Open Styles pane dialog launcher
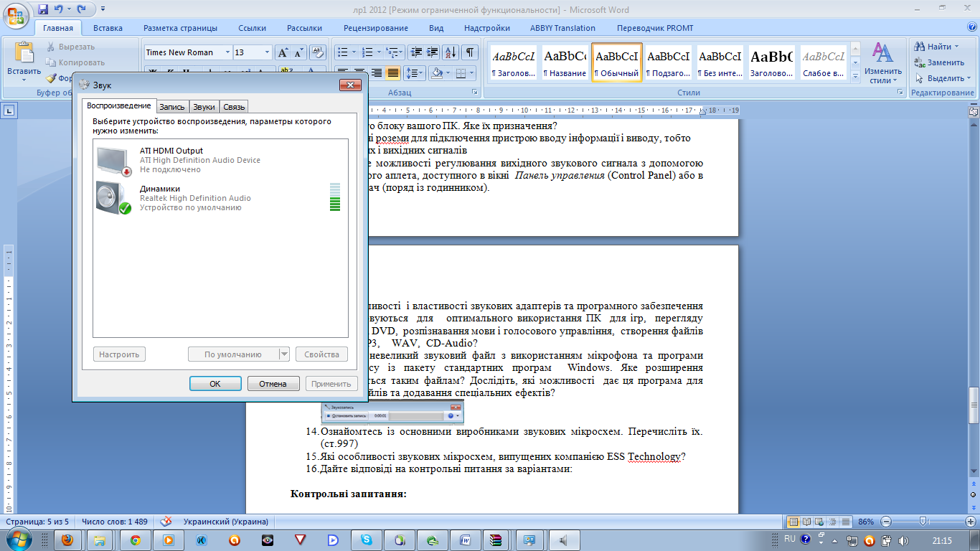 (900, 93)
